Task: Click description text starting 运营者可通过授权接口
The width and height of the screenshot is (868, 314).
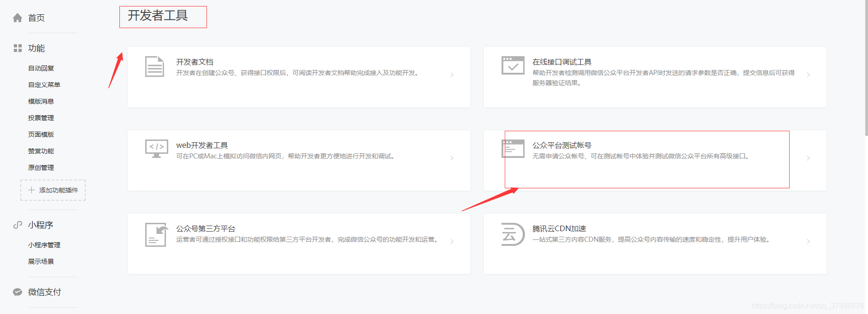Action: pos(307,239)
